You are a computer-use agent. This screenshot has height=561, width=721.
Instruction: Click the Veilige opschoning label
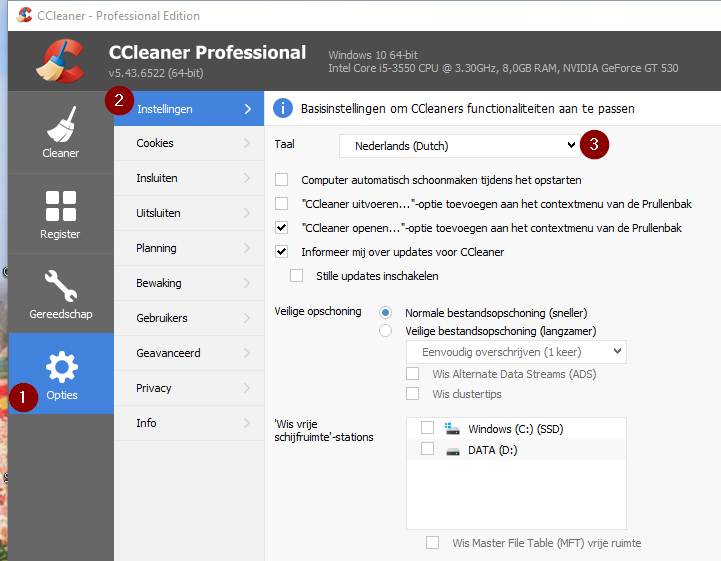point(318,311)
